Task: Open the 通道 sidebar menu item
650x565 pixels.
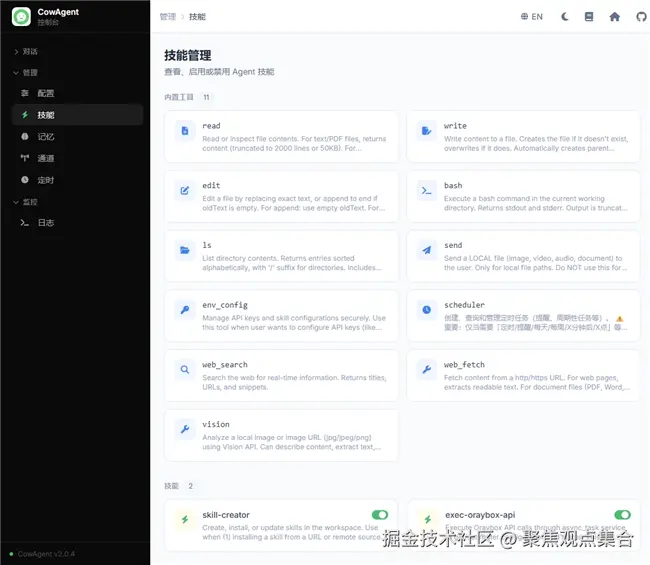Action: pos(77,158)
